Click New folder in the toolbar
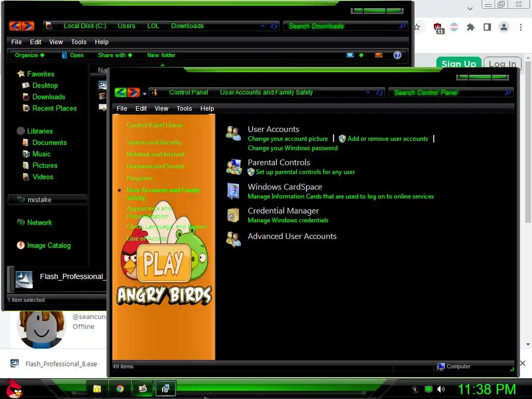 [161, 55]
